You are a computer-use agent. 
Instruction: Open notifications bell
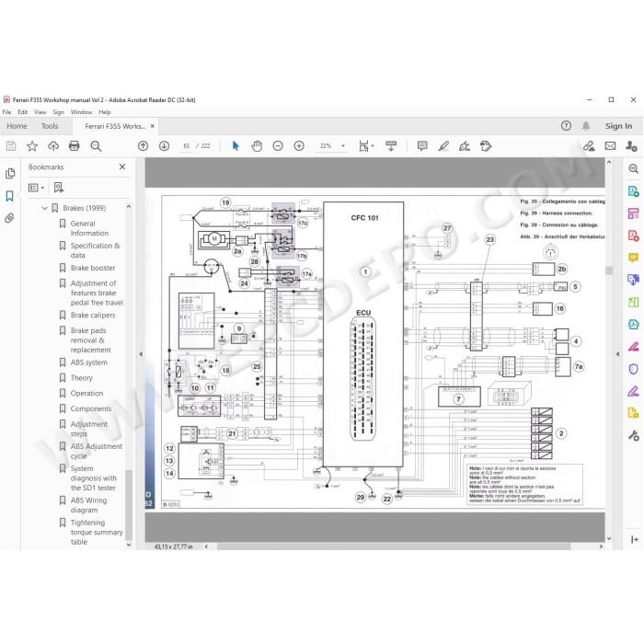(x=586, y=126)
